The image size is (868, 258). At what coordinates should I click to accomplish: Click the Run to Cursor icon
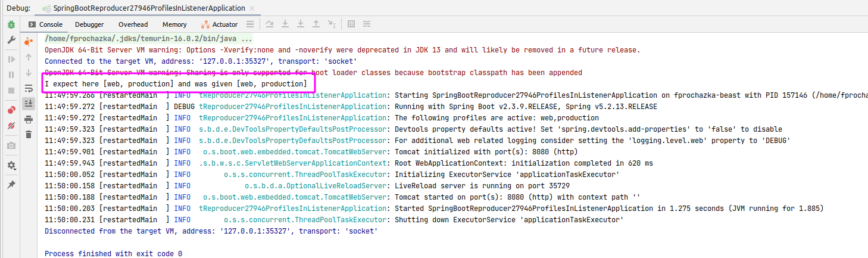332,24
